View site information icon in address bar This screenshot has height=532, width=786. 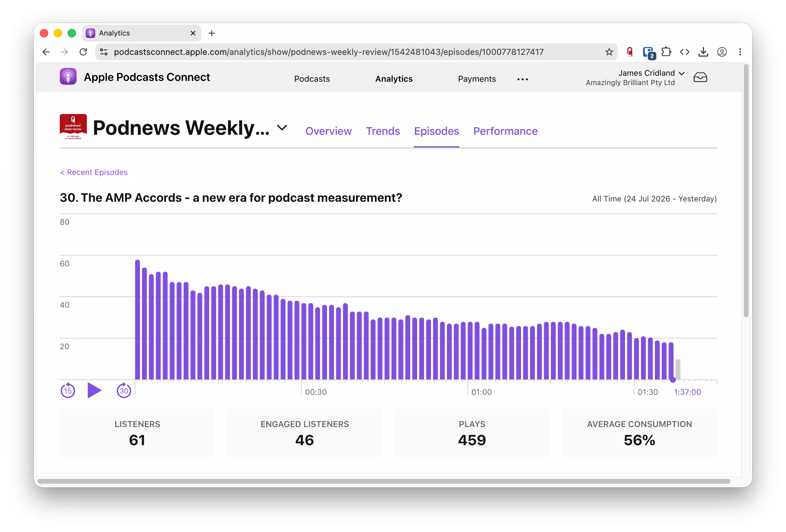point(104,52)
